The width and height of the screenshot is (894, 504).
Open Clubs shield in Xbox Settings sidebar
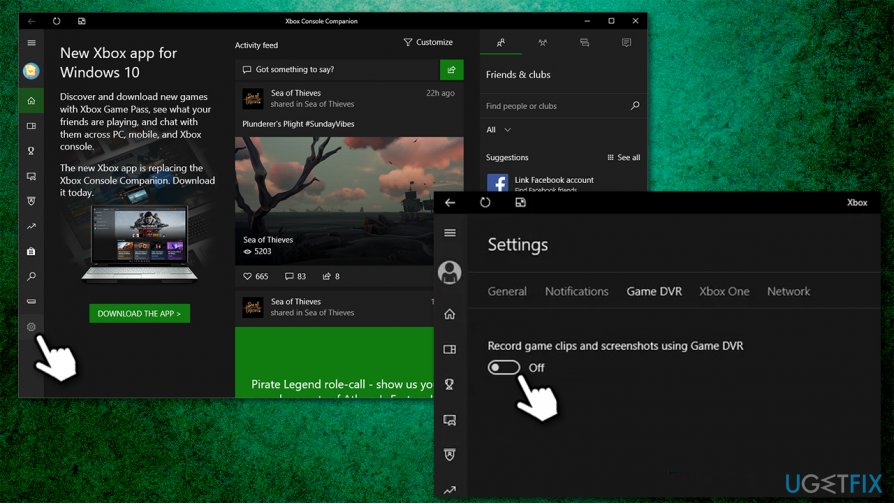coord(450,455)
